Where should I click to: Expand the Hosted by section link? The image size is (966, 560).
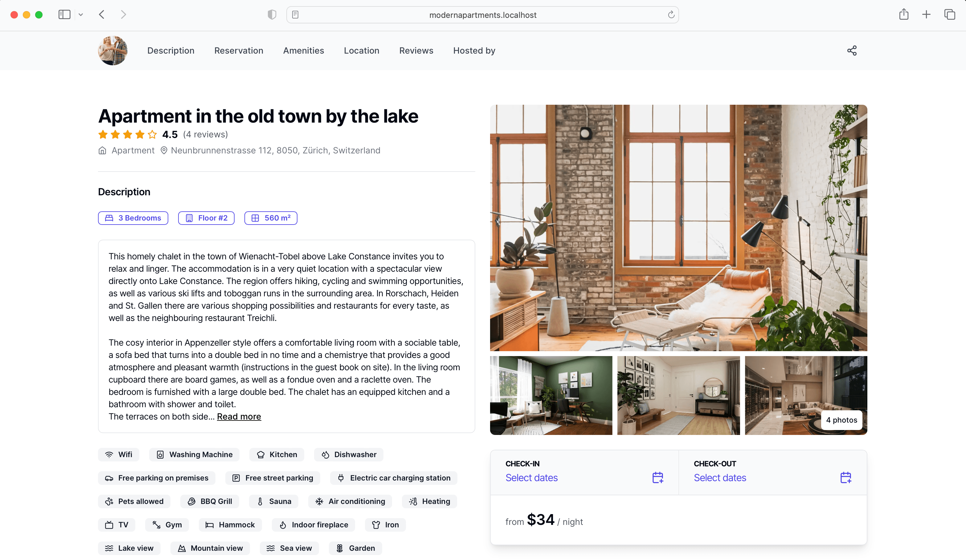[474, 51]
